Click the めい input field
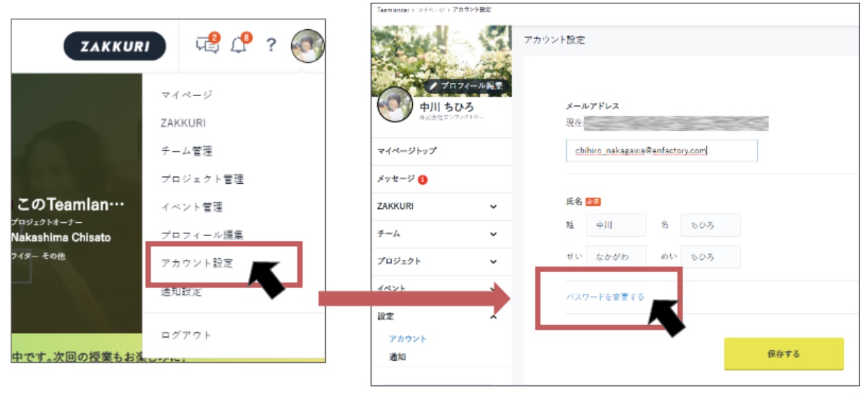 tap(710, 257)
